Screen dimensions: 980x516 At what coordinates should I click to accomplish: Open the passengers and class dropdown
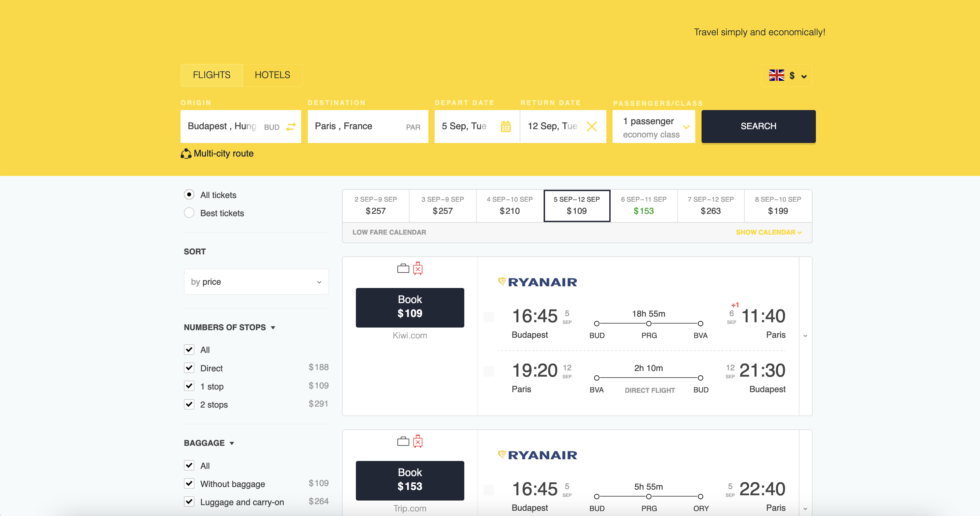[653, 127]
